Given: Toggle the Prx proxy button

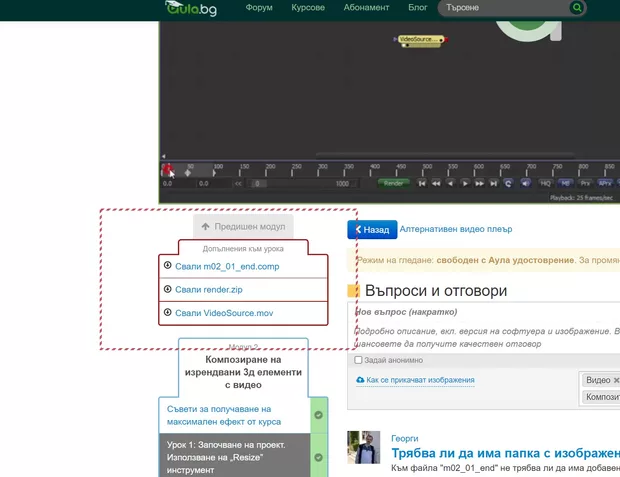Looking at the screenshot, I should (x=585, y=184).
